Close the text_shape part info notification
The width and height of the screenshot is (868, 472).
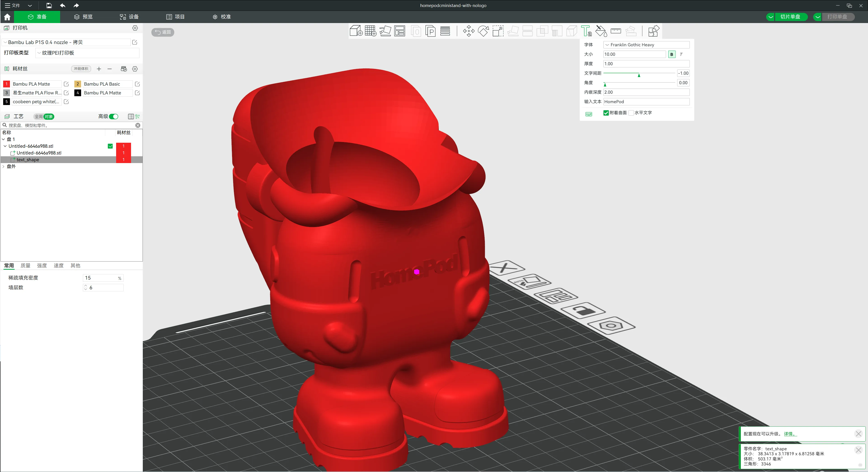(x=858, y=450)
